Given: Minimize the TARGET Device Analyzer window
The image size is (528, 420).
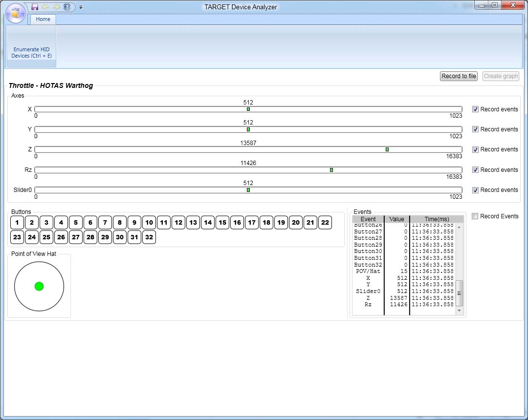Looking at the screenshot, I should click(482, 5).
